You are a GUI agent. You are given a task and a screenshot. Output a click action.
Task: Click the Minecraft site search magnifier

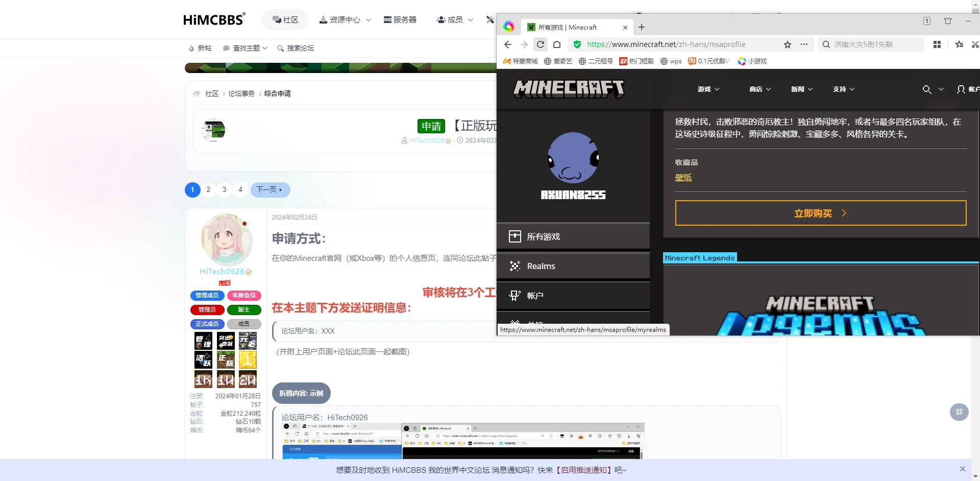pos(927,89)
